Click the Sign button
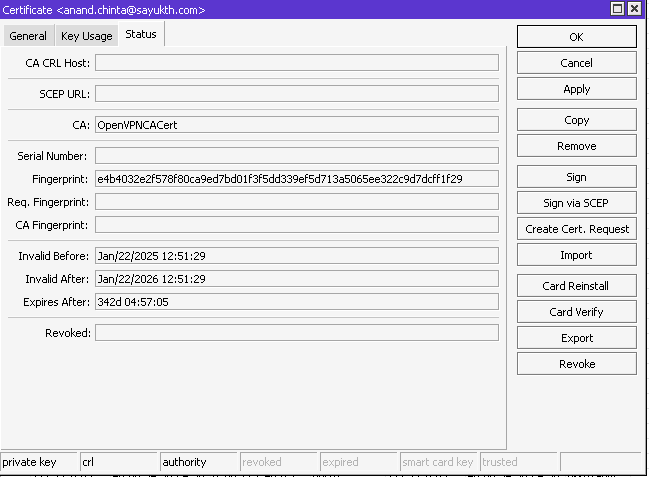 coord(577,177)
